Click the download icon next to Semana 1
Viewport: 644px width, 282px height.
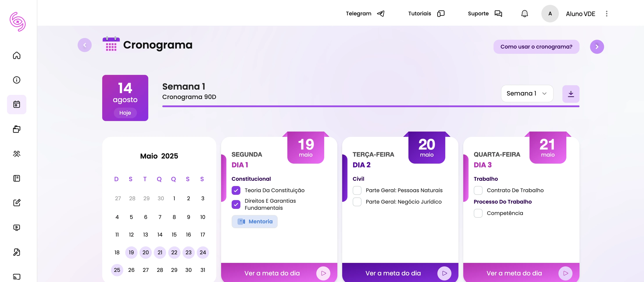[571, 94]
